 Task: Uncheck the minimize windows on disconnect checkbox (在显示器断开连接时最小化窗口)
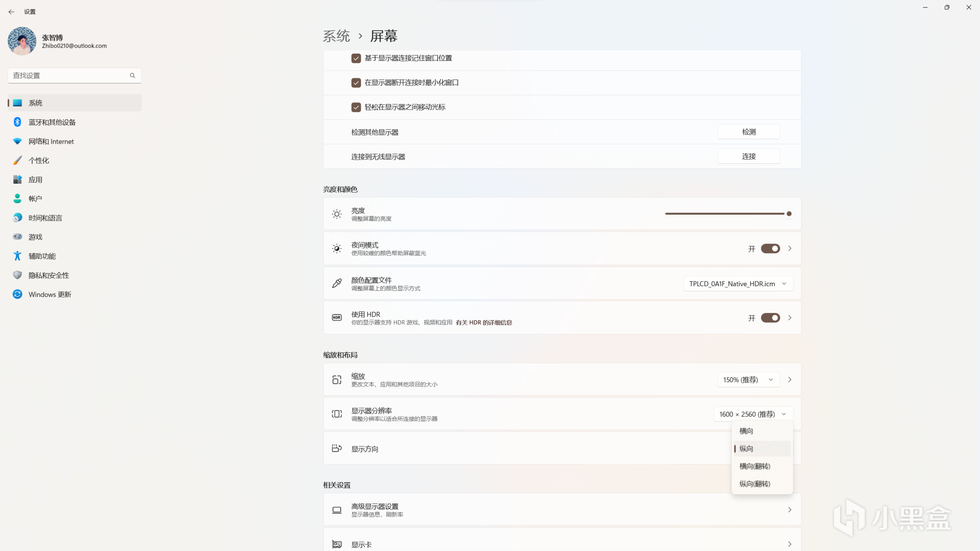tap(356, 82)
